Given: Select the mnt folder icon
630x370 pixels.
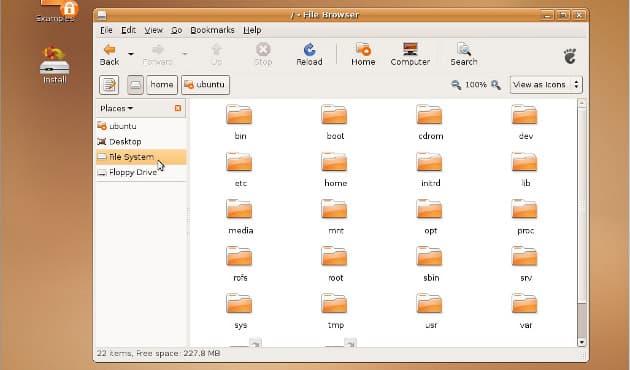Looking at the screenshot, I should [x=334, y=209].
